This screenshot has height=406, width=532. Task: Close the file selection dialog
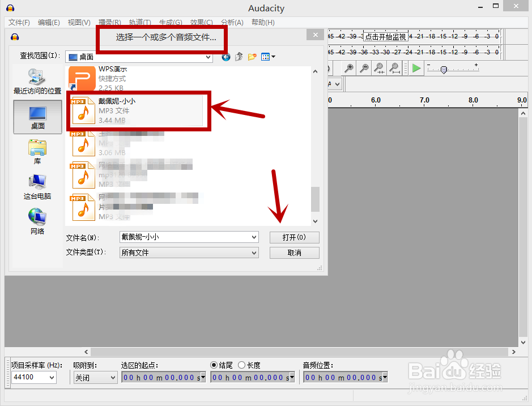316,35
